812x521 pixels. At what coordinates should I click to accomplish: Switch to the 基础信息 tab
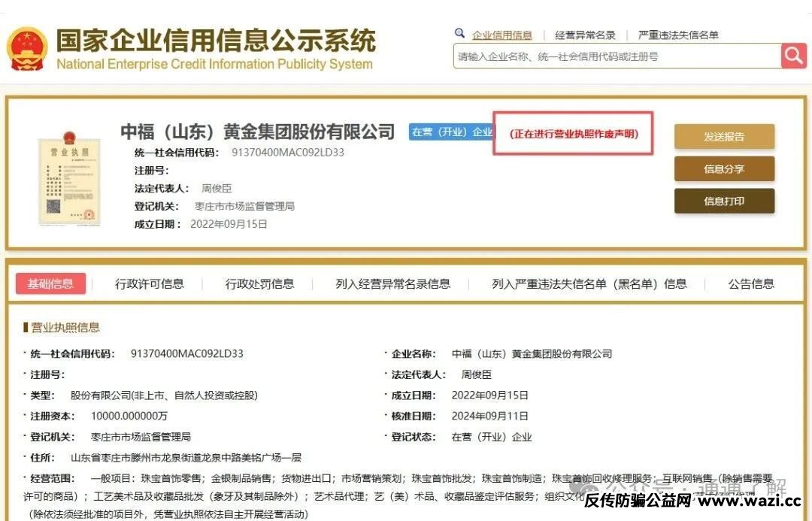pos(50,283)
